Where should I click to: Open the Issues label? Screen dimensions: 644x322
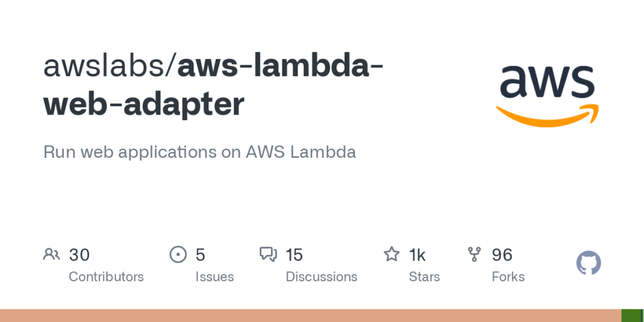(x=214, y=277)
